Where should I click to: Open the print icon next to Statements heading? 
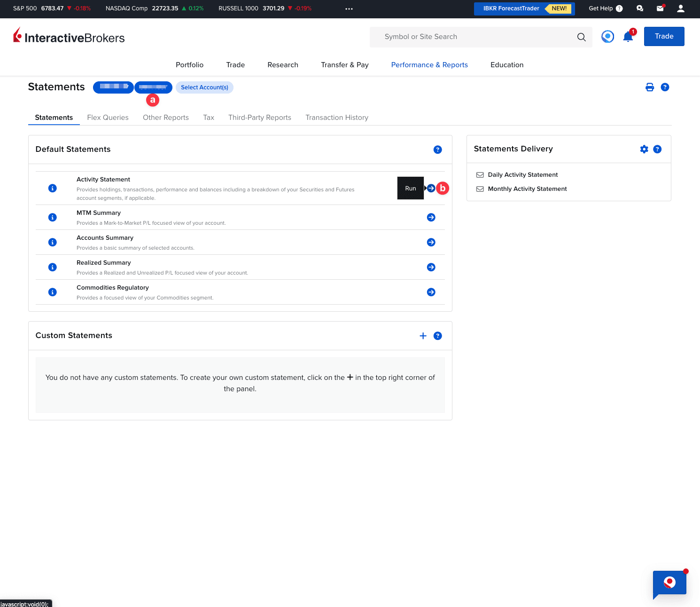(x=650, y=87)
